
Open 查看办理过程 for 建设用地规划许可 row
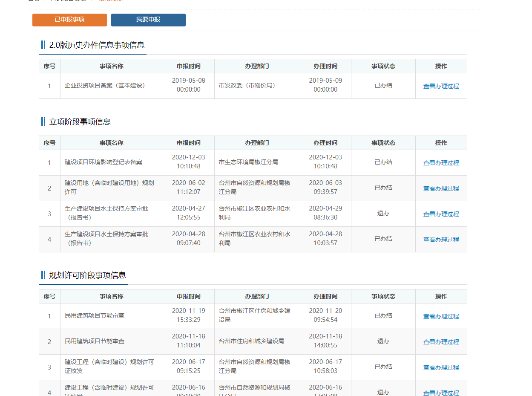click(441, 188)
